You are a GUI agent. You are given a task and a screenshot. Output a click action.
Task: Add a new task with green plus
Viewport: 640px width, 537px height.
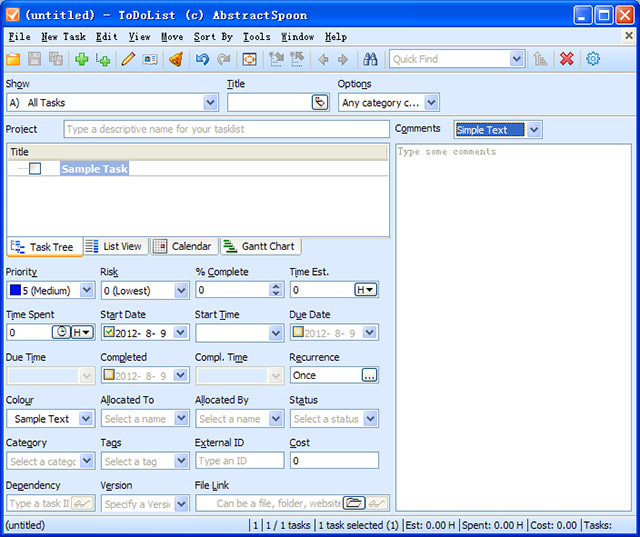click(x=82, y=60)
